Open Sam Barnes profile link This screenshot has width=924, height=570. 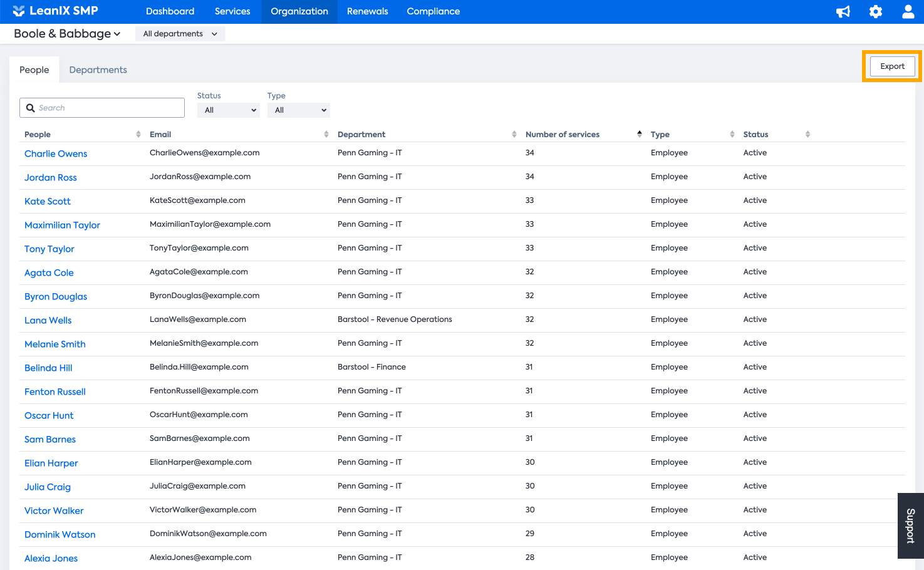click(50, 439)
